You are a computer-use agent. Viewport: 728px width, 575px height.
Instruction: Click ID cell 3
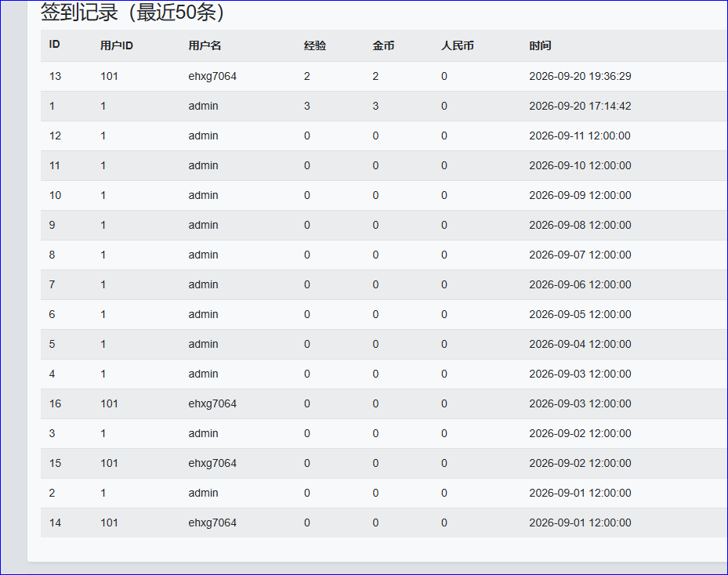(x=52, y=433)
